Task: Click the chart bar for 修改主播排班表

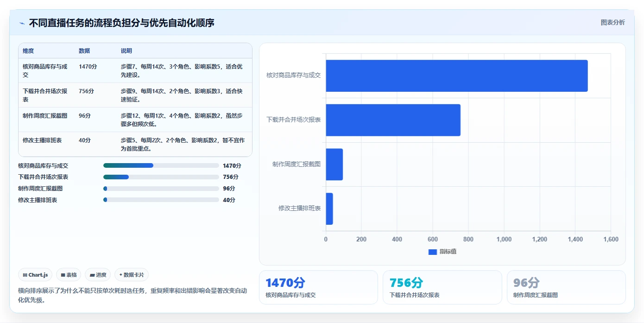Action: point(329,209)
